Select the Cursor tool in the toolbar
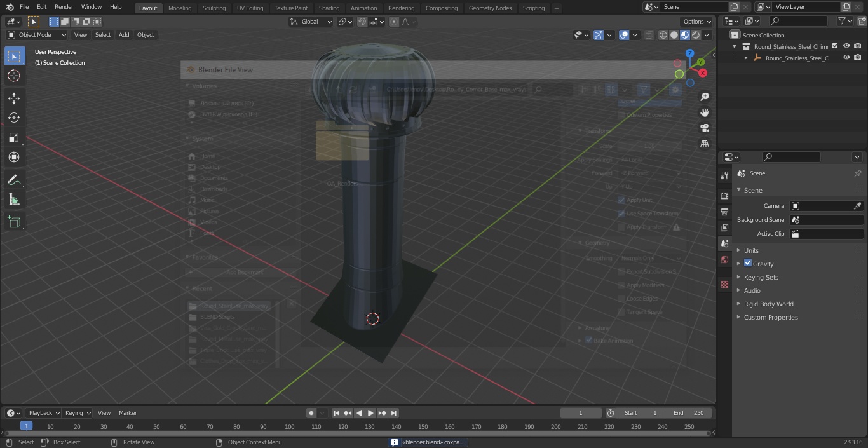This screenshot has width=868, height=448. click(x=14, y=76)
